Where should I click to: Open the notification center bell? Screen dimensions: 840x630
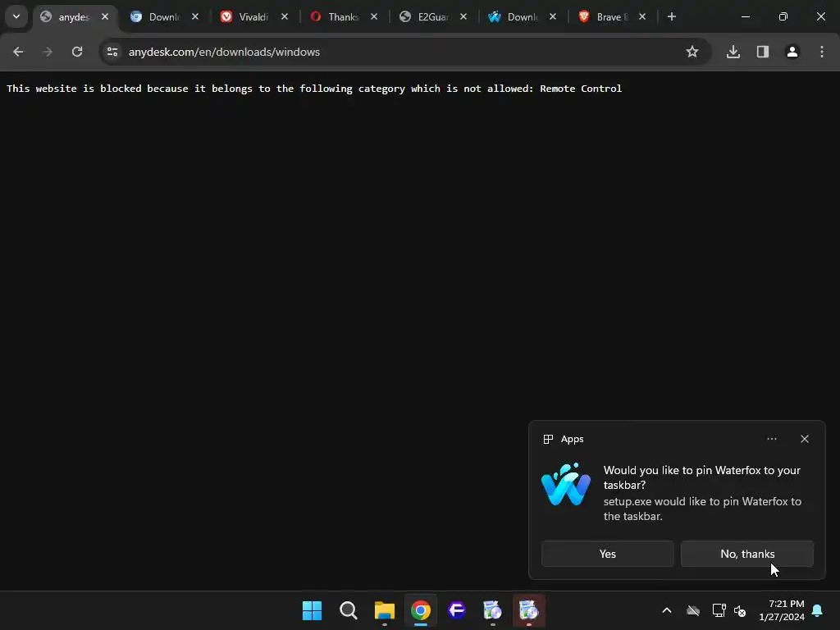point(818,610)
